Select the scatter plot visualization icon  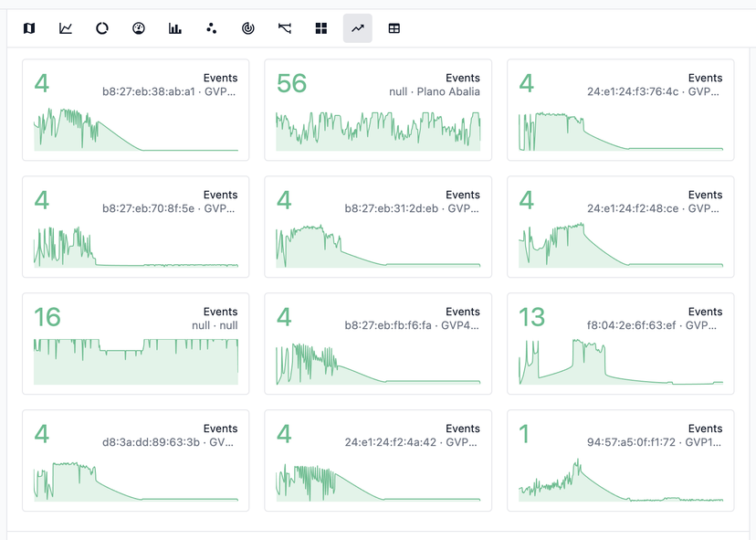tap(212, 28)
